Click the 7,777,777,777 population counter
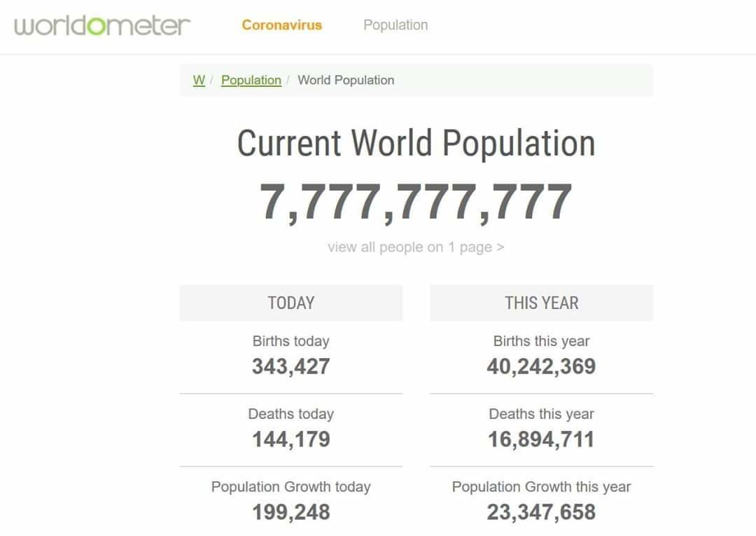 (416, 202)
